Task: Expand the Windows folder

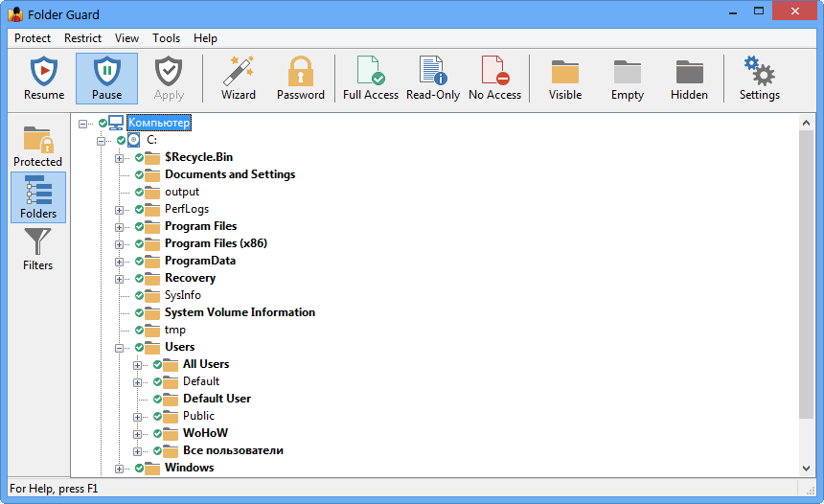Action: click(x=120, y=469)
